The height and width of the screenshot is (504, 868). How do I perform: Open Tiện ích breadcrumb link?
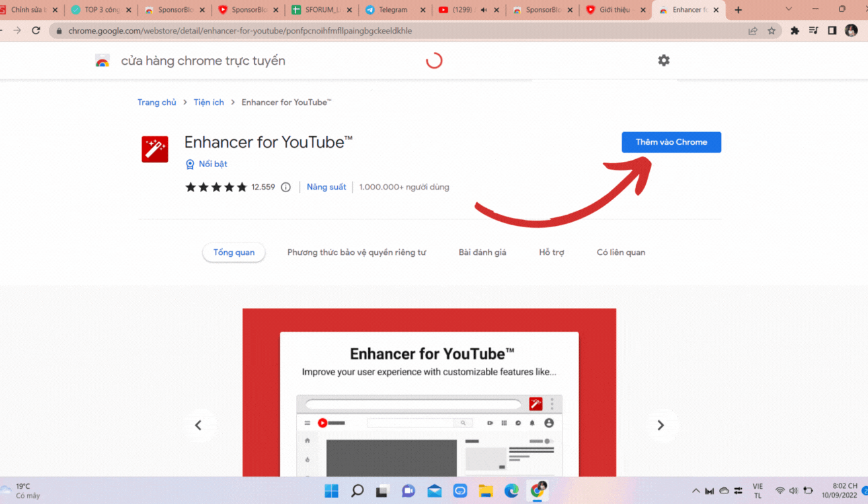[209, 102]
